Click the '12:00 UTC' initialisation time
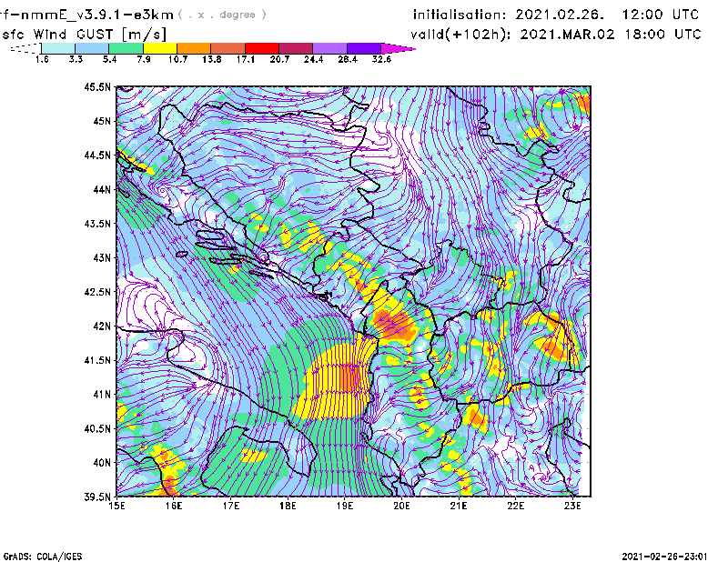The image size is (728, 562). (x=661, y=15)
